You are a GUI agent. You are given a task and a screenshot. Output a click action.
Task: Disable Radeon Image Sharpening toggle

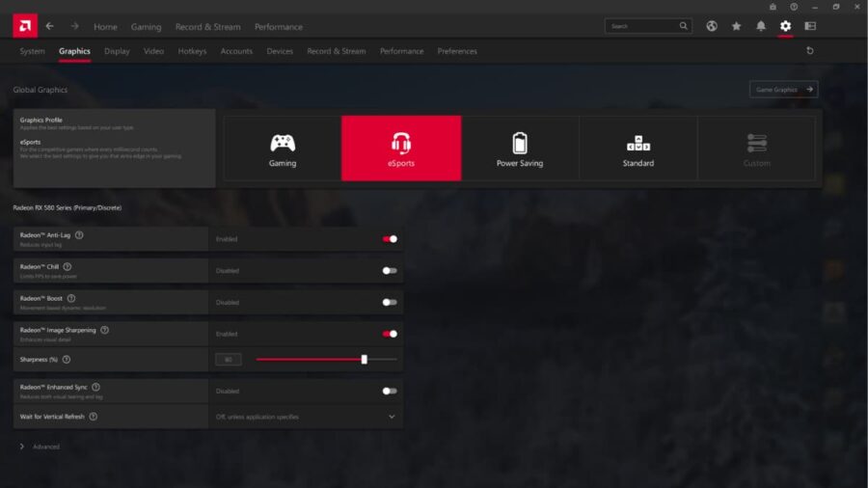coord(390,334)
